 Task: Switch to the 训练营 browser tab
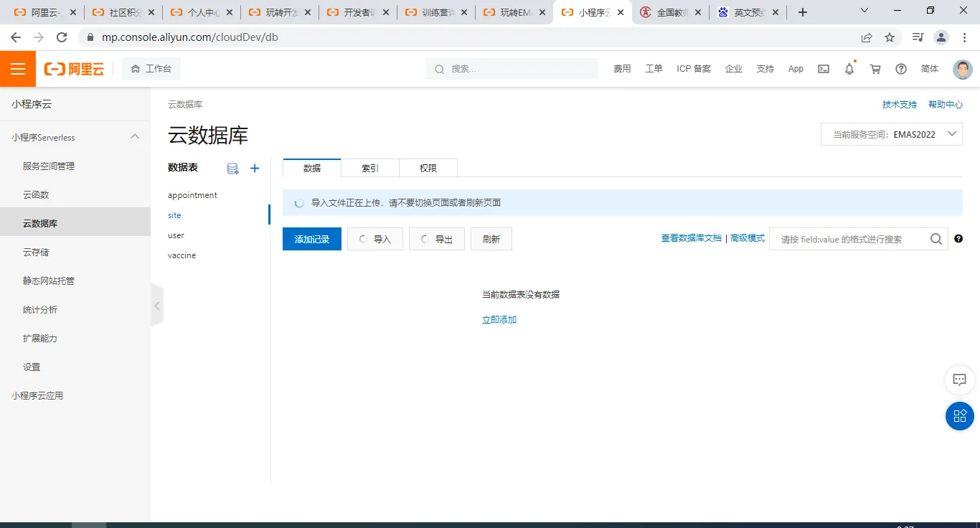436,12
